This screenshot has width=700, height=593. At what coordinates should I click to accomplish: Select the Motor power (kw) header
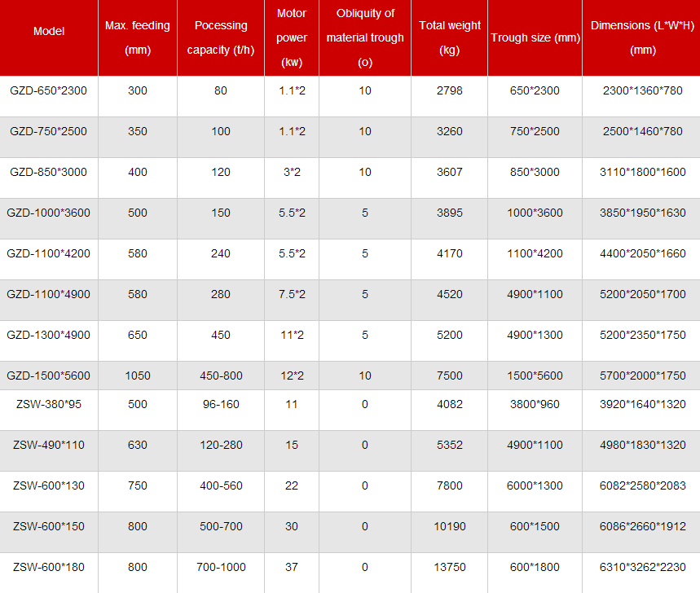click(x=292, y=37)
